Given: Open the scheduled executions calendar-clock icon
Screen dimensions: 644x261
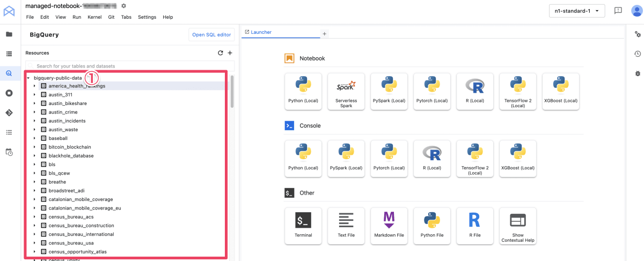Looking at the screenshot, I should click(x=9, y=152).
